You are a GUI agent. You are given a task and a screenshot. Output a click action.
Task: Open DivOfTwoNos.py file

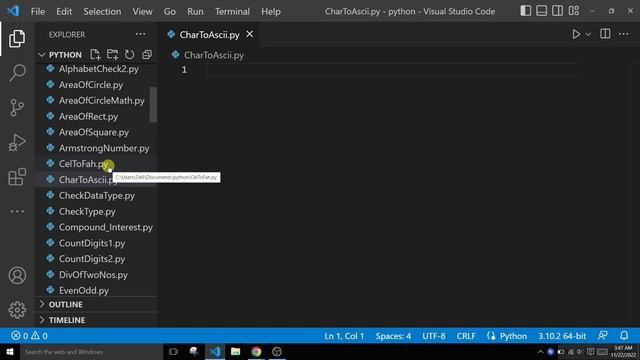click(x=93, y=275)
